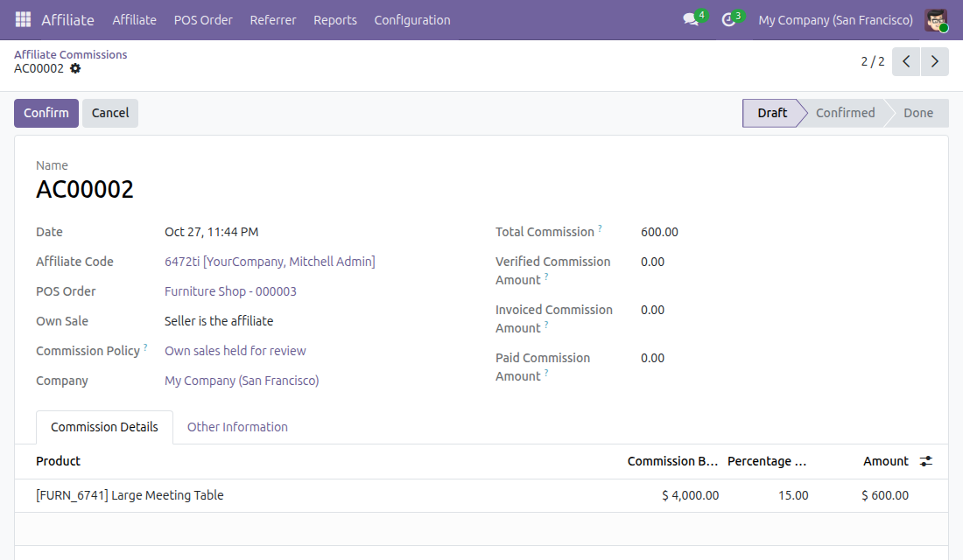Viewport: 963px width, 560px height.
Task: Show Total Commission help tooltip
Action: [600, 227]
